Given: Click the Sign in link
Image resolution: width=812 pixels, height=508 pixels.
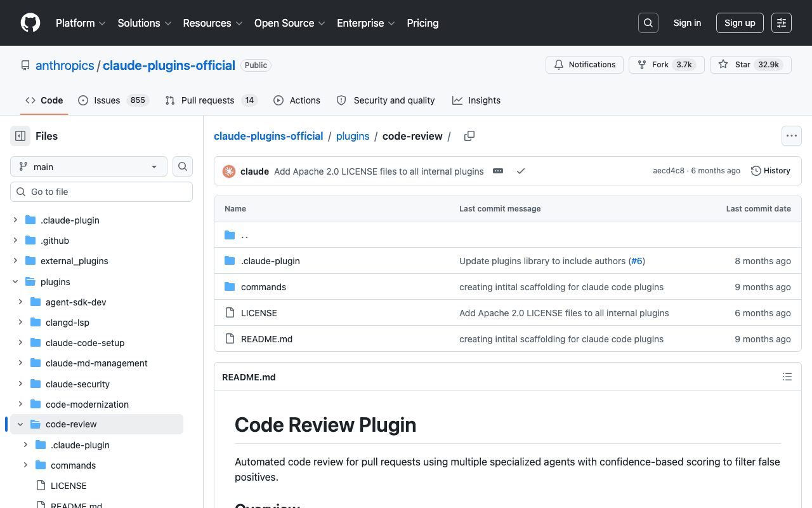Looking at the screenshot, I should [x=687, y=23].
